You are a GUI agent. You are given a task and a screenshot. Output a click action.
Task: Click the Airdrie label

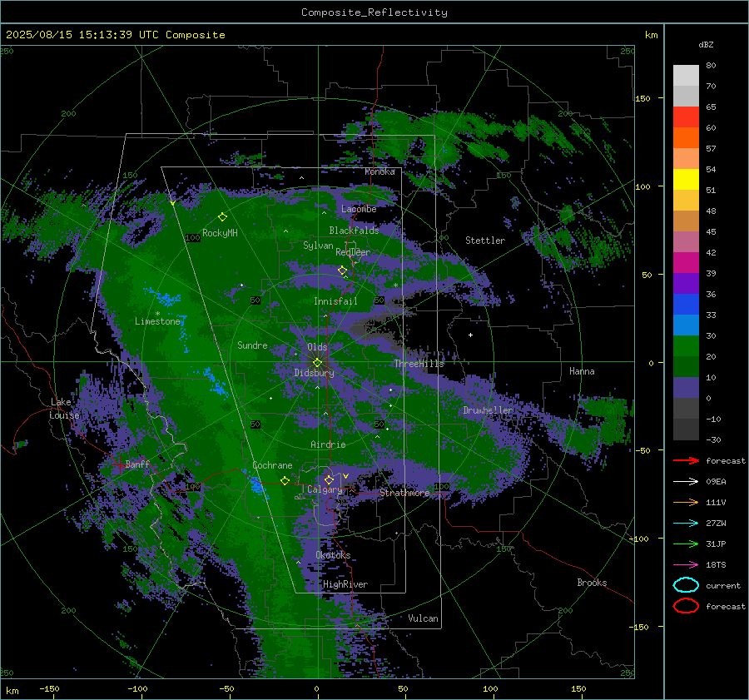328,444
